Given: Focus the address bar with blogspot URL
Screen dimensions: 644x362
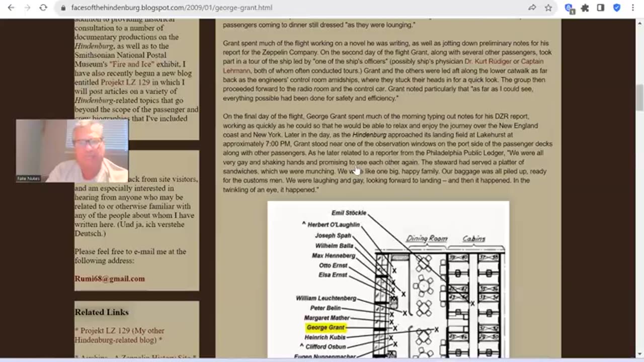Looking at the screenshot, I should click(172, 8).
